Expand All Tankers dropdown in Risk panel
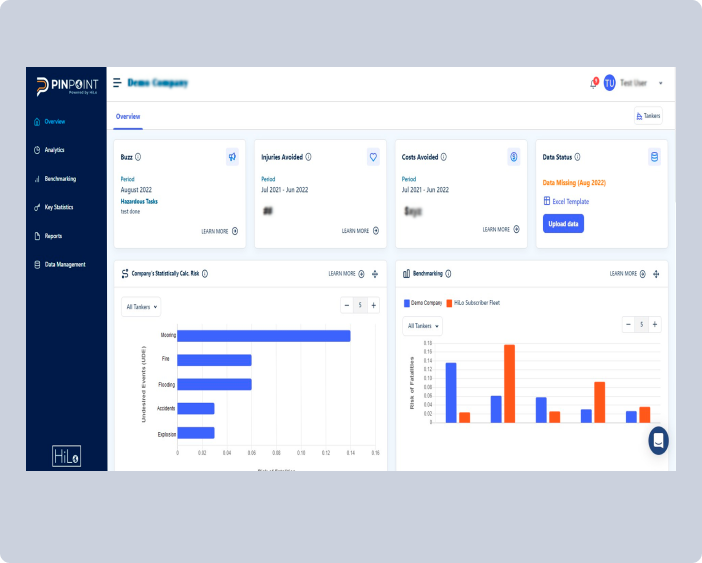The height and width of the screenshot is (563, 702). [x=141, y=306]
